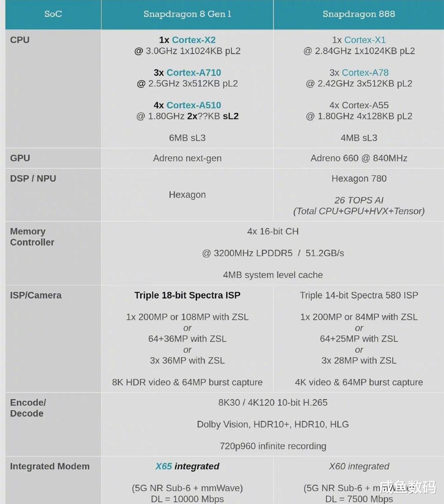Image resolution: width=444 pixels, height=504 pixels.
Task: Click the SoC header cell
Action: click(53, 14)
